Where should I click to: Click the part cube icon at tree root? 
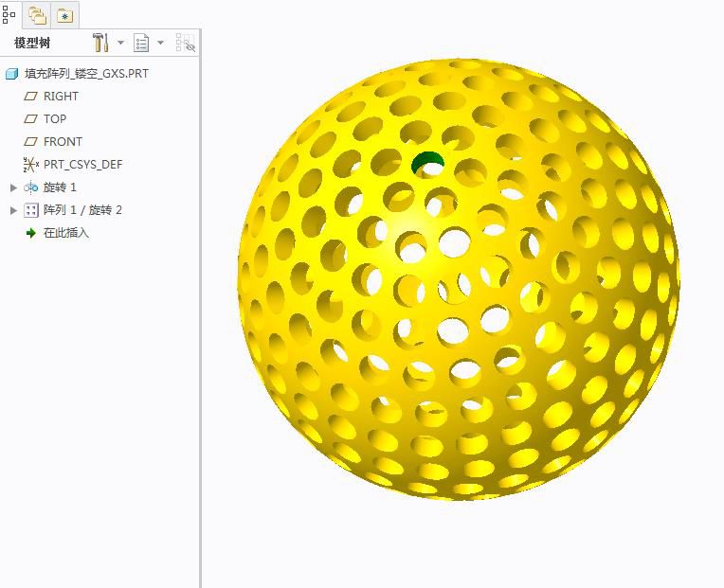click(x=11, y=73)
